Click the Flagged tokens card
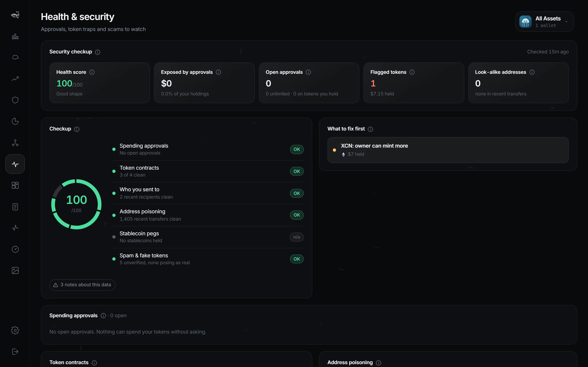The height and width of the screenshot is (367, 588). pos(414,83)
